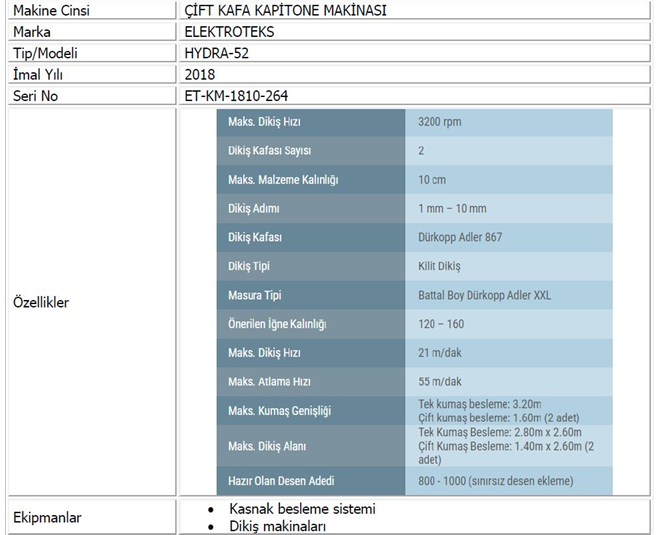This screenshot has height=535, width=660.
Task: Click 'Çift kumaş besleme: 1.60m (2 adet)' text
Action: pos(499,418)
